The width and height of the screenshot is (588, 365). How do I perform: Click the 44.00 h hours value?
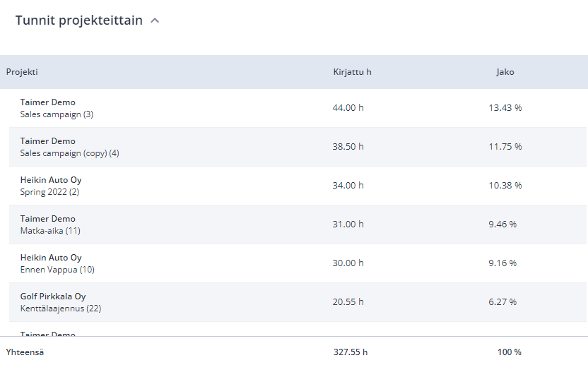pos(348,108)
